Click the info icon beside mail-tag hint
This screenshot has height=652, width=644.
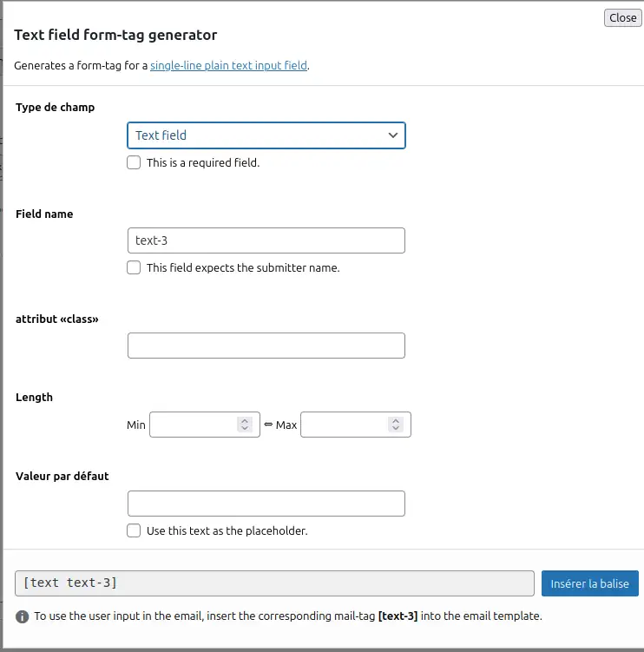22,616
